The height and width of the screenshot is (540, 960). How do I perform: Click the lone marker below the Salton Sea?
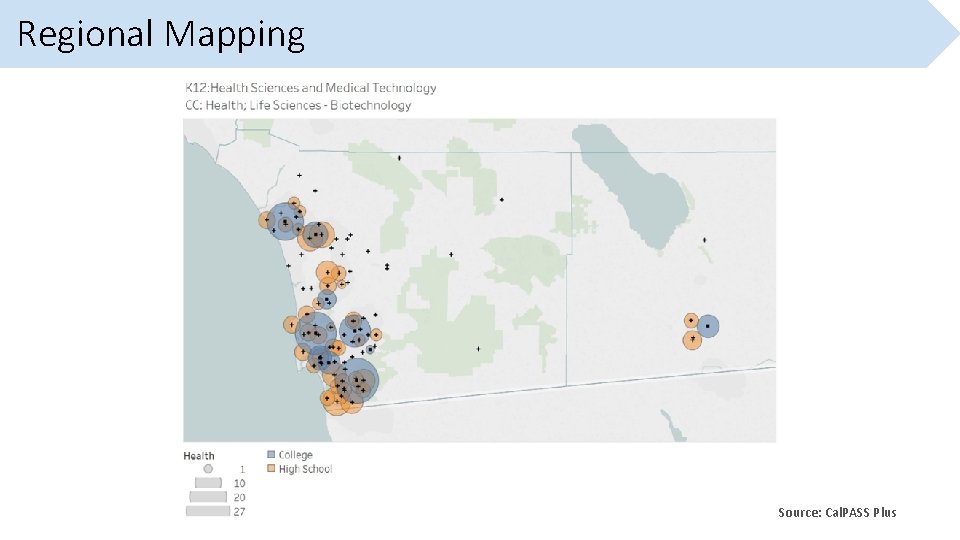705,240
